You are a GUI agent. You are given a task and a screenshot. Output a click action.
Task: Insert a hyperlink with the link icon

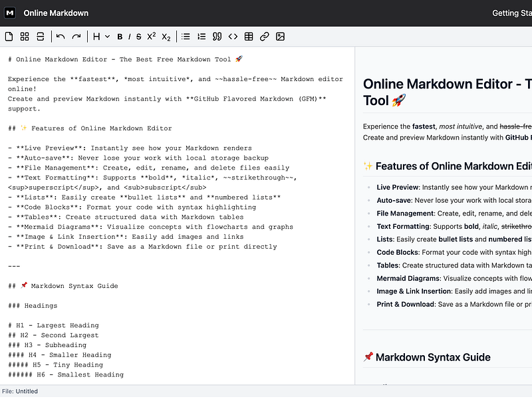click(264, 37)
